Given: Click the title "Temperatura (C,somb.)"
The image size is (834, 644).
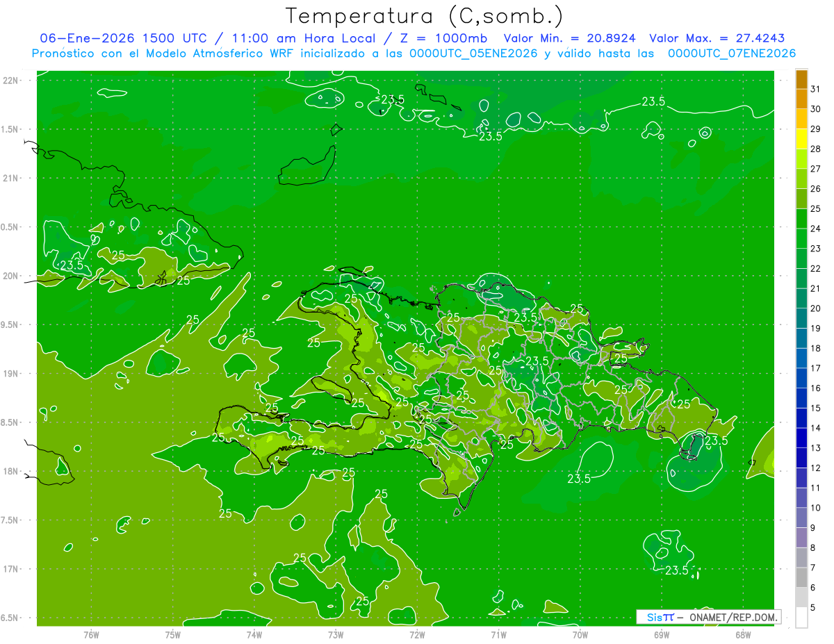Looking at the screenshot, I should [x=424, y=17].
